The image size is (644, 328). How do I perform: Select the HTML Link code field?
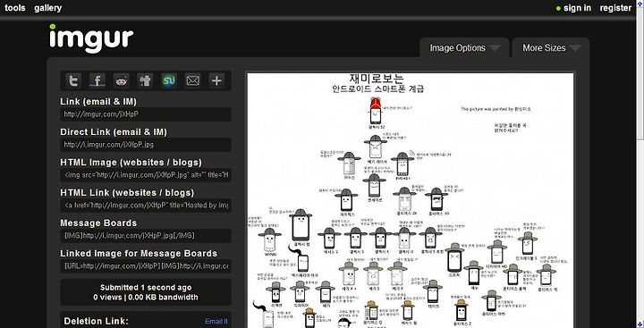[x=146, y=206]
